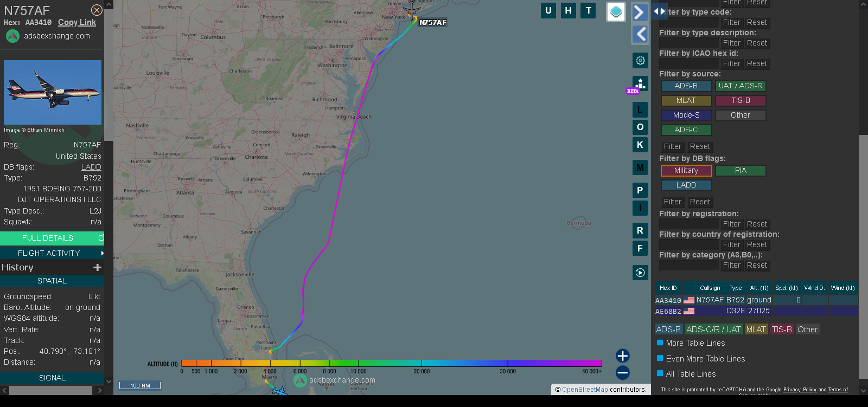
Task: Expand History with plus icon
Action: tap(97, 267)
